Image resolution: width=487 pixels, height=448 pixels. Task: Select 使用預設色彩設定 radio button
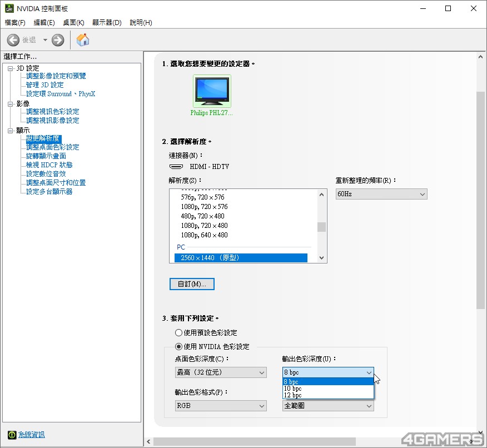178,333
